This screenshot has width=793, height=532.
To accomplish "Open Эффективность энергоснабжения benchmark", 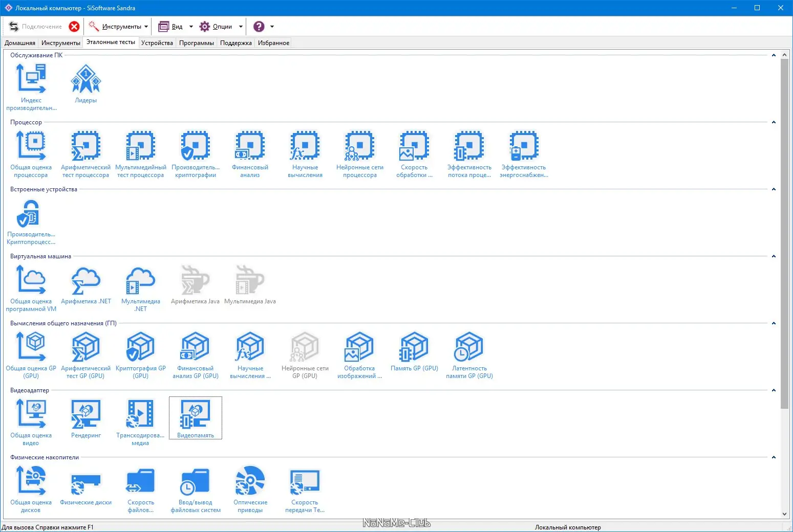I will (524, 154).
